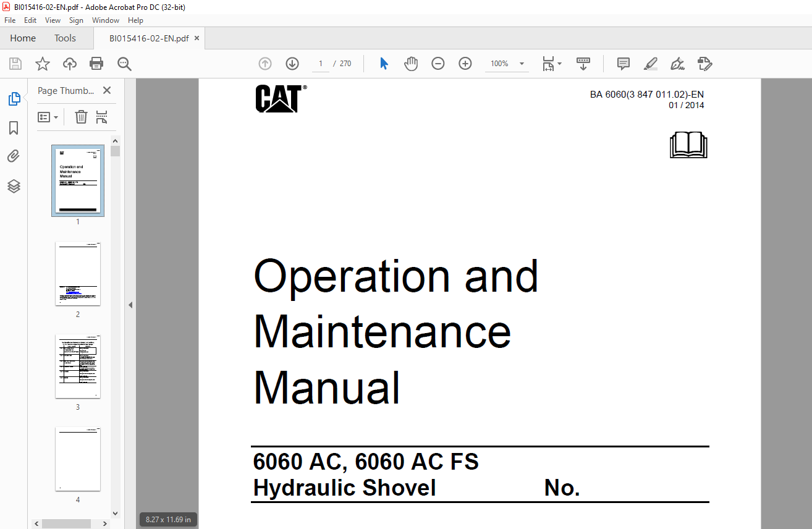Click the '270' total page count

(345, 64)
